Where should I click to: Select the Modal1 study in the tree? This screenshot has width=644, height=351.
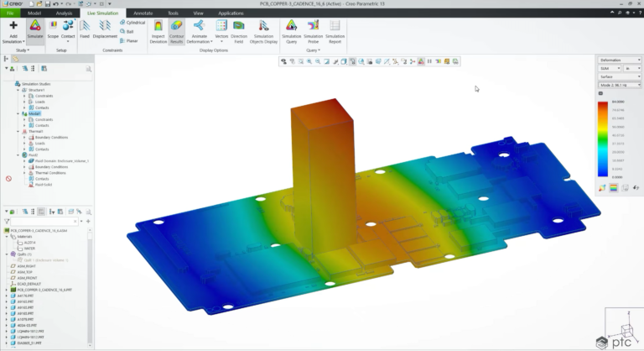tap(34, 113)
